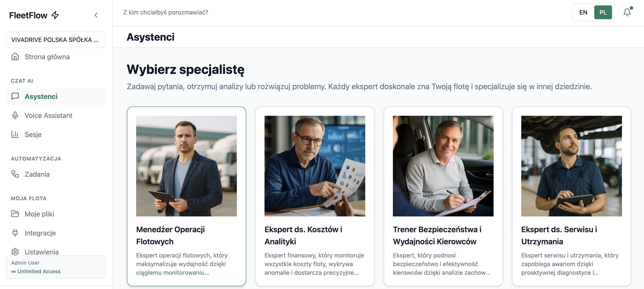Screen dimensions: 644x289
Task: Select the PL language option
Action: click(603, 12)
